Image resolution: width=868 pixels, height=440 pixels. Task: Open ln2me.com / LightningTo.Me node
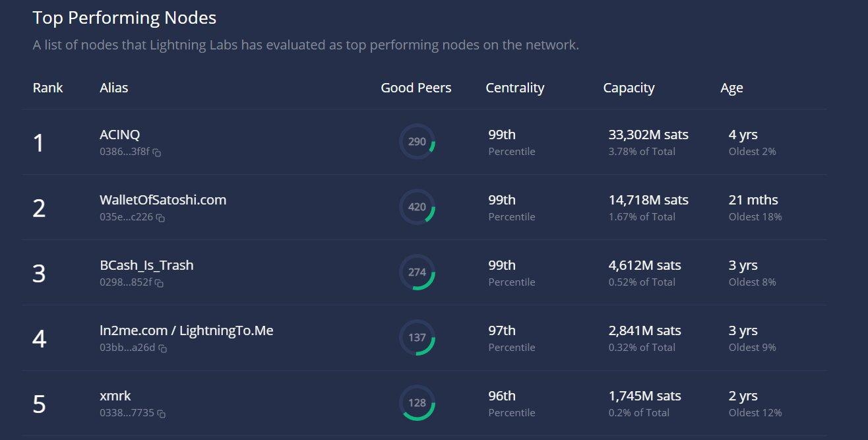coord(186,330)
